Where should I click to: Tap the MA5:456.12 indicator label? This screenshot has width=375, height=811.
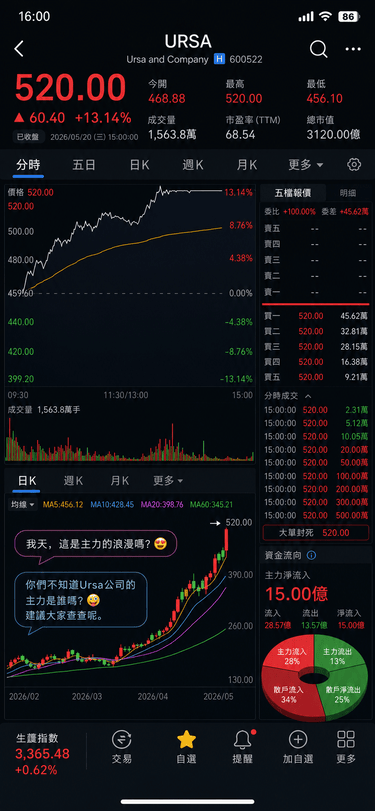click(63, 504)
